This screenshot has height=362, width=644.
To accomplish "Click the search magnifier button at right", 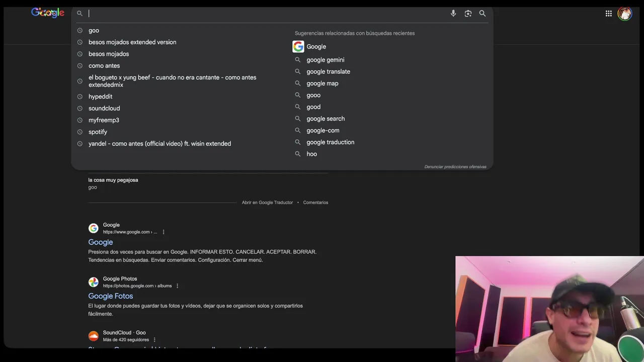I will (482, 14).
